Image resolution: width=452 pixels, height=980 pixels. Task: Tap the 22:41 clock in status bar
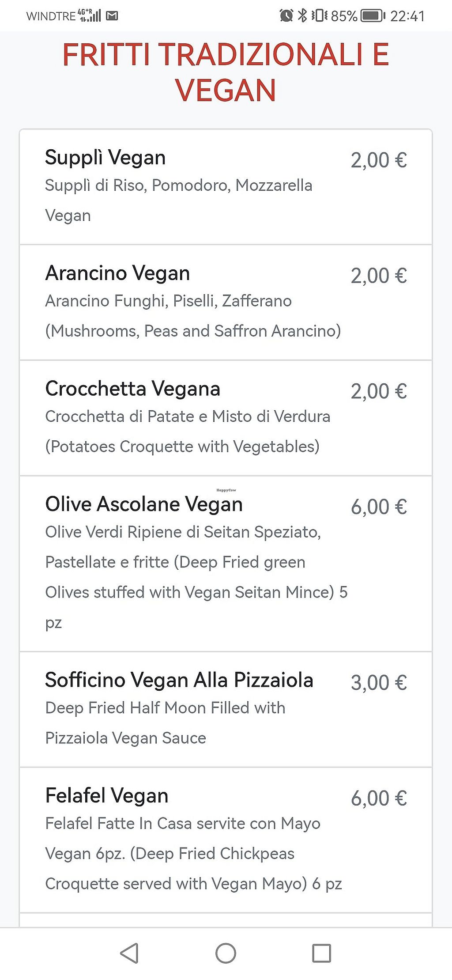[407, 16]
